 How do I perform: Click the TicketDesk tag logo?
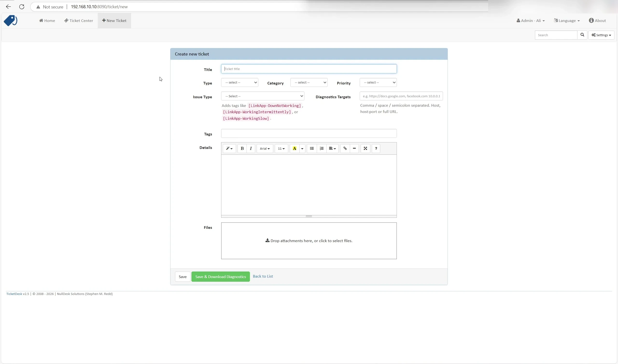tap(10, 21)
